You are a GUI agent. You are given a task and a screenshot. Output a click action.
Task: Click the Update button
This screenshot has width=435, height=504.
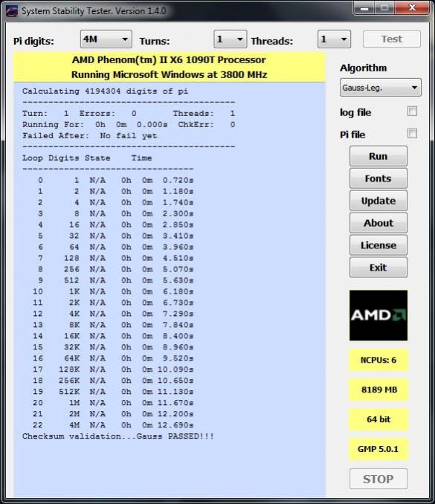(x=378, y=201)
